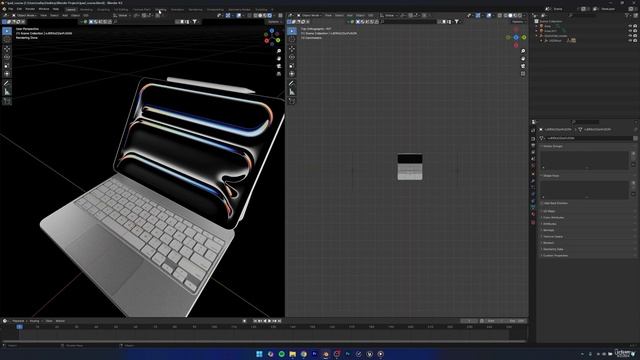Open the Material properties tab
The height and width of the screenshot is (360, 640).
[533, 215]
